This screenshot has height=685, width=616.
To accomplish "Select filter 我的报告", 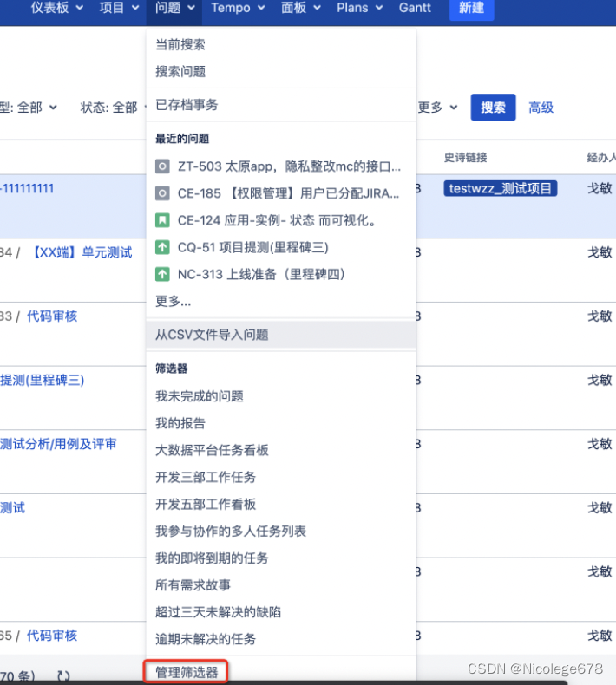I will [281, 423].
